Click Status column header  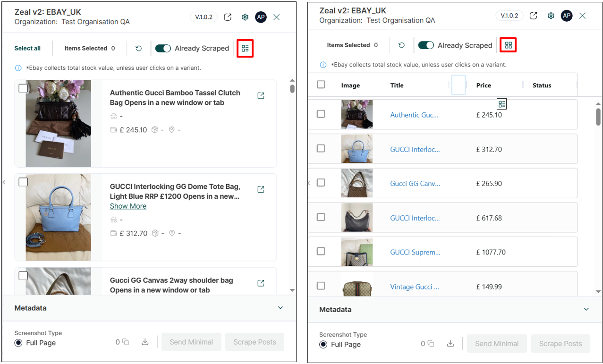(x=542, y=85)
